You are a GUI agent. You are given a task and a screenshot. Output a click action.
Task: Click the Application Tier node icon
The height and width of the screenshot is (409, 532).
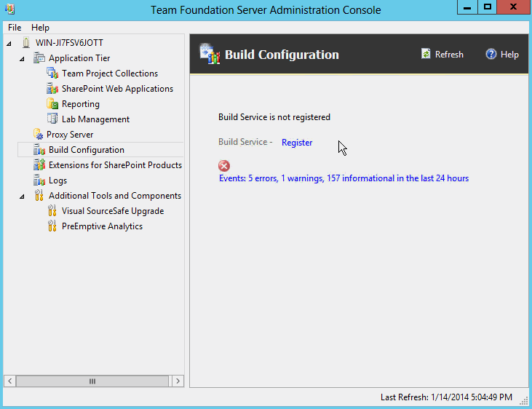pos(39,58)
